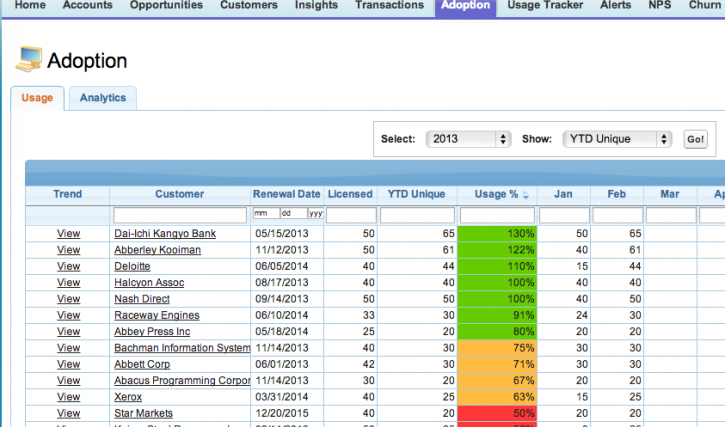Open the NPS menu item
The height and width of the screenshot is (427, 725).
tap(659, 5)
